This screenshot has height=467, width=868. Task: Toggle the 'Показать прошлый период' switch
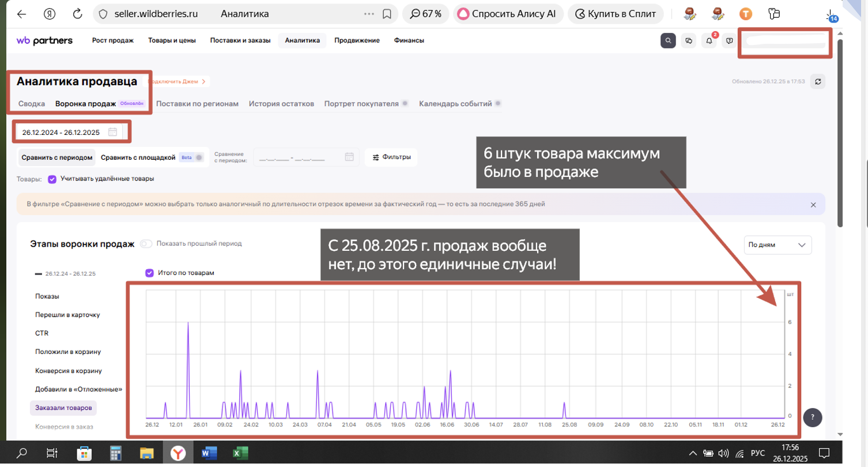click(x=146, y=243)
